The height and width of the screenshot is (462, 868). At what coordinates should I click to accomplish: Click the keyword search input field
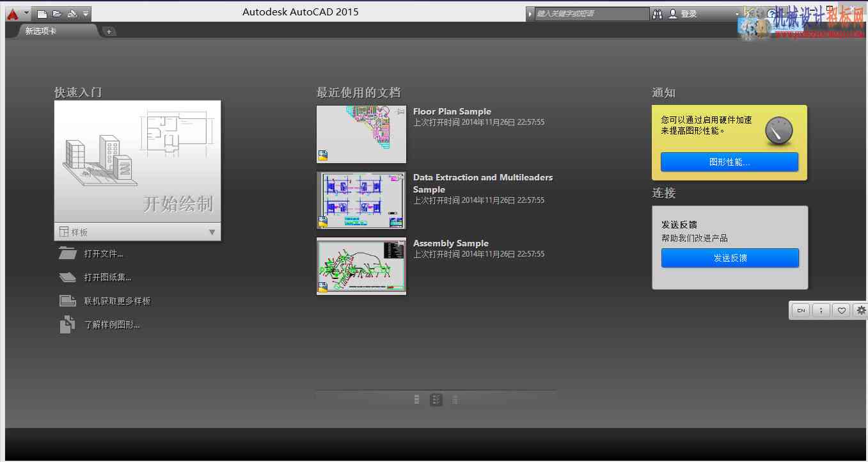pos(592,13)
